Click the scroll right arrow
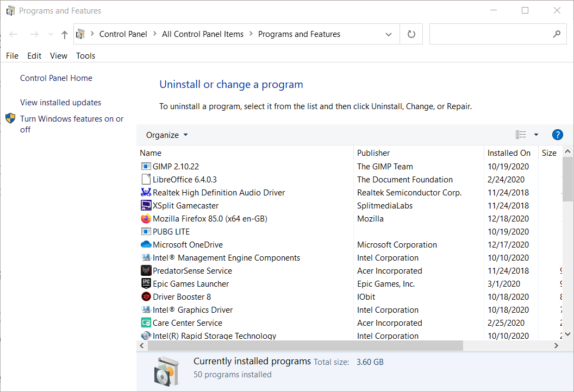This screenshot has height=392, width=574. [556, 345]
